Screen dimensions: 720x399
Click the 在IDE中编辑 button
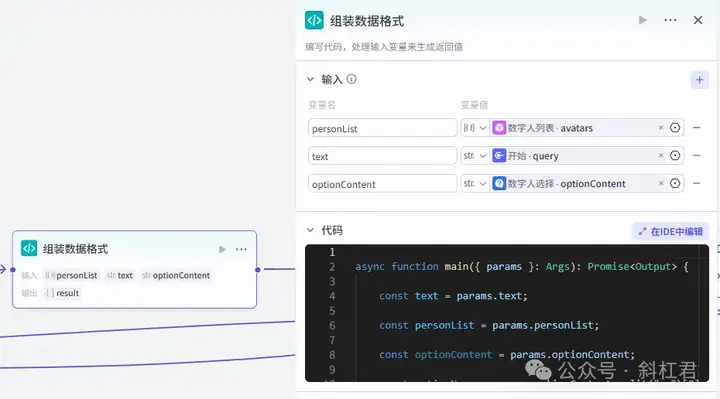[670, 231]
